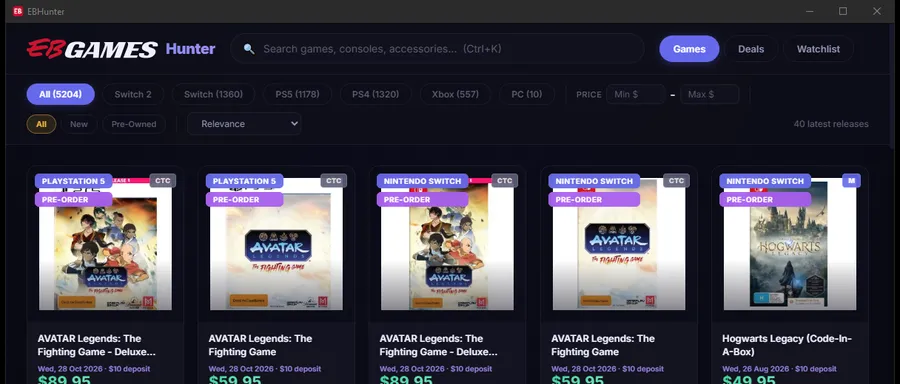The width and height of the screenshot is (900, 384).
Task: Click NINTENDO SWITCH badge on Hogwarts Legacy card
Action: pyautogui.click(x=765, y=181)
